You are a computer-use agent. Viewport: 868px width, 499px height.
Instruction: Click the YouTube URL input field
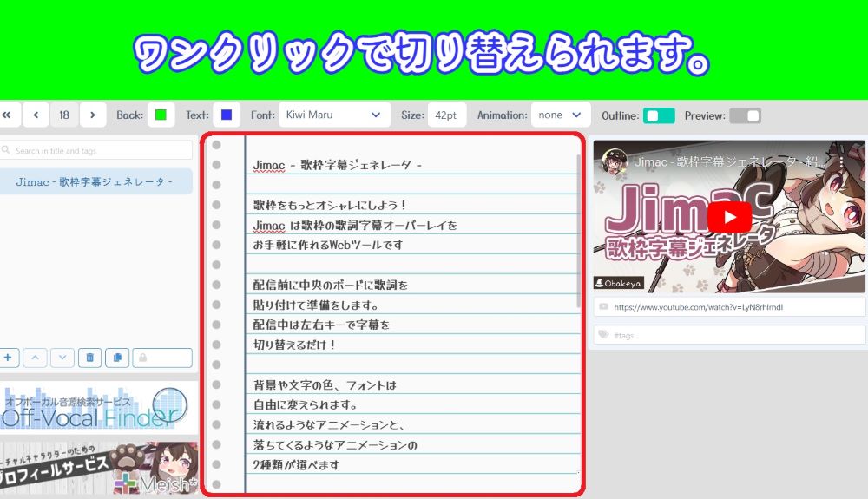click(x=730, y=307)
